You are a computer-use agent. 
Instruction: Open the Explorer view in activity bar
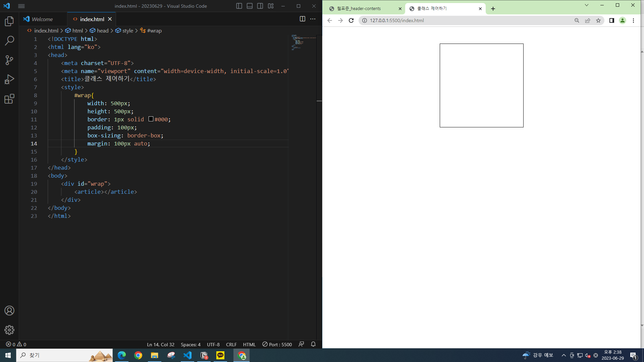tap(9, 21)
